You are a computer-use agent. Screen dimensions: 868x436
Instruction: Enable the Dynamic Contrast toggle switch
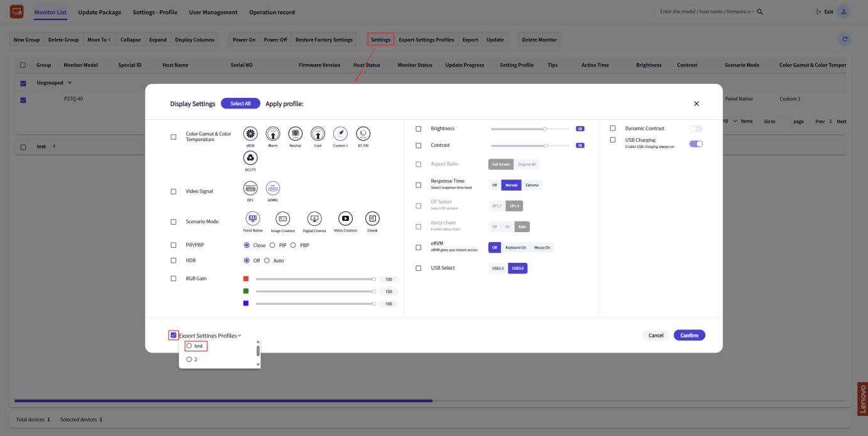point(696,129)
